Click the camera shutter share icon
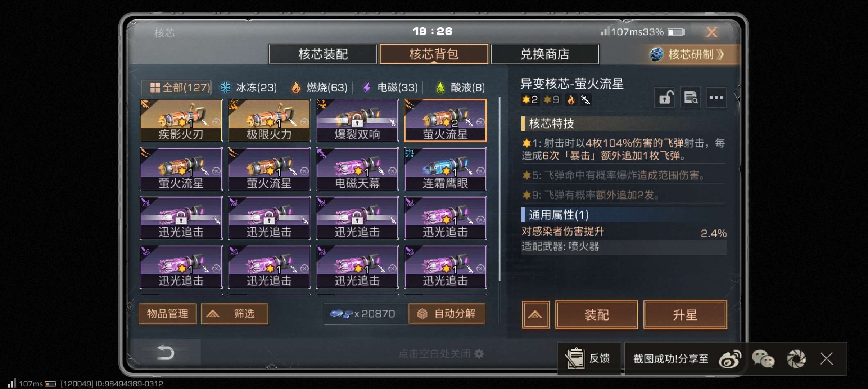Image resolution: width=868 pixels, height=389 pixels. (x=796, y=359)
